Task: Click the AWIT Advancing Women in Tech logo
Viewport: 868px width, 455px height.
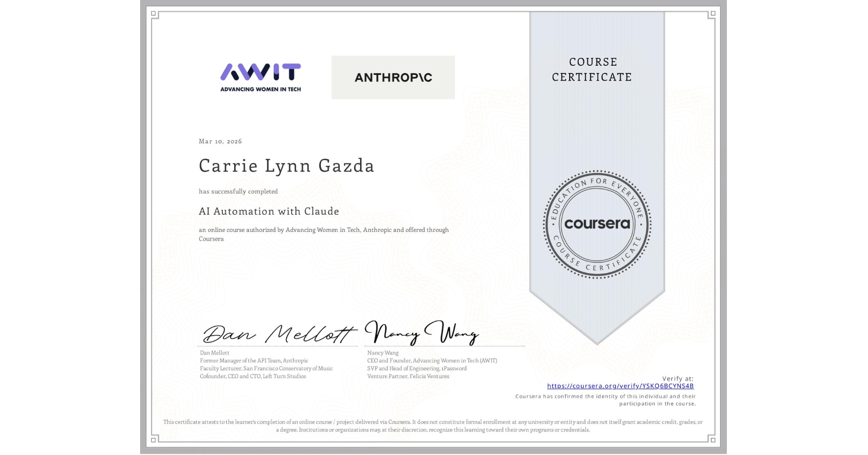Action: [261, 77]
